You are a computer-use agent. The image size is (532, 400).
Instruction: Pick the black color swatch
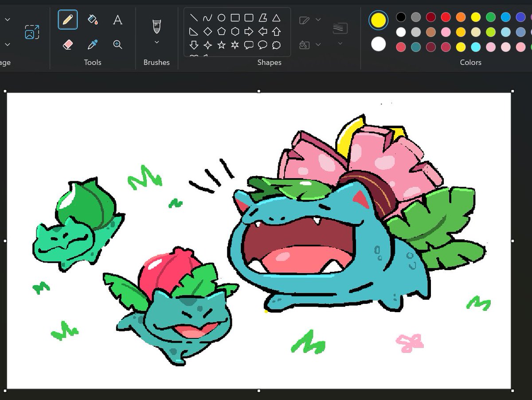[401, 17]
